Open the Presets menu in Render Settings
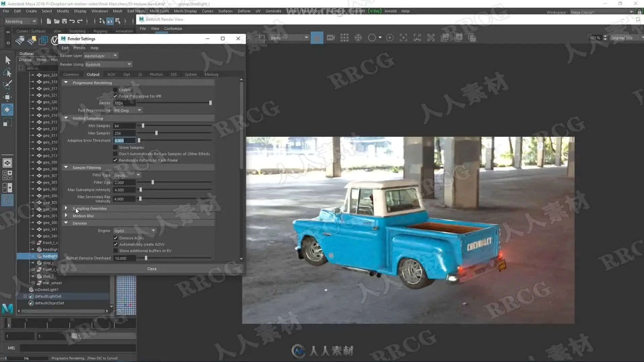 point(79,48)
